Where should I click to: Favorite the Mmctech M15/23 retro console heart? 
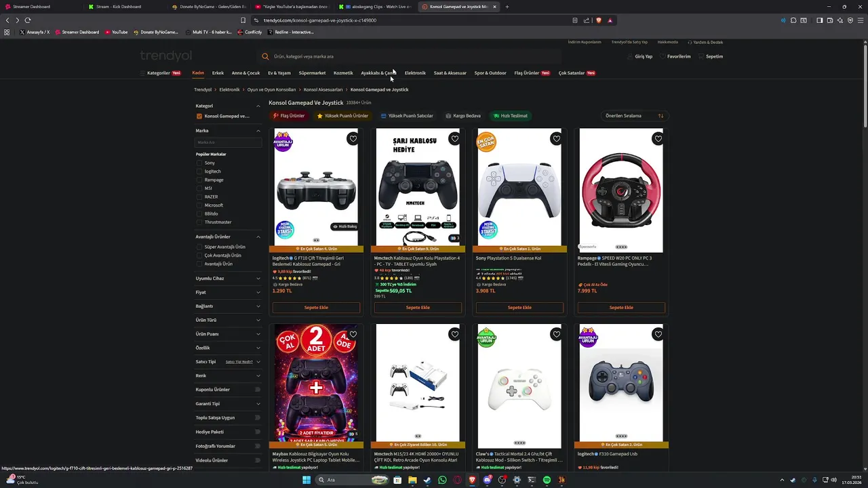[x=454, y=334]
